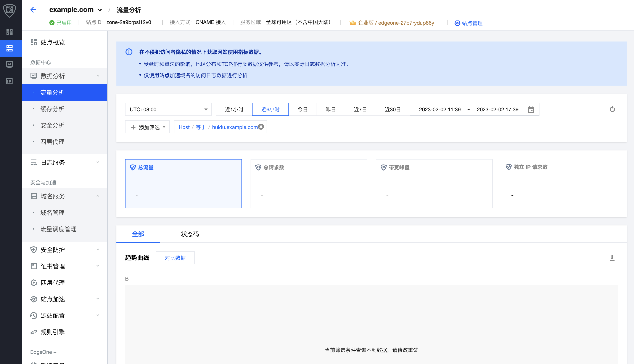Click the 对比数据 button
Screen dimensions: 634x364
click(175, 258)
